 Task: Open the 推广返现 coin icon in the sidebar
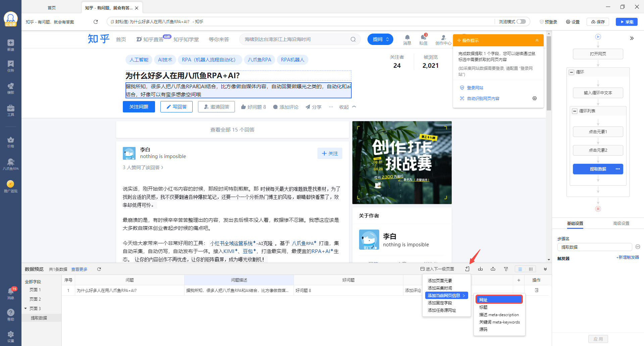click(11, 186)
